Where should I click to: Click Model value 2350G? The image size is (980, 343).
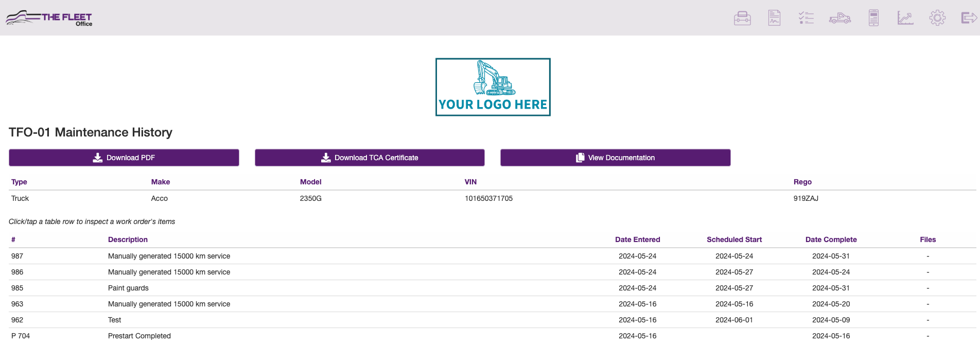[311, 198]
